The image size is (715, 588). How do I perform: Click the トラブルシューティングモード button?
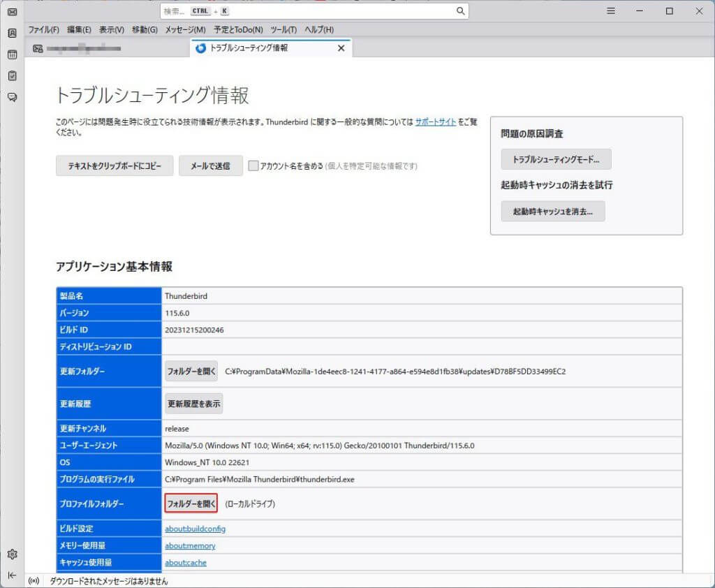tap(556, 159)
